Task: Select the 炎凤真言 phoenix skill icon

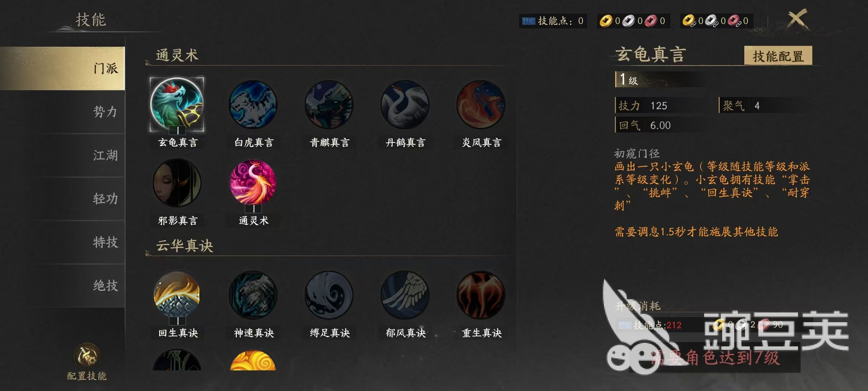Action: coord(481,105)
